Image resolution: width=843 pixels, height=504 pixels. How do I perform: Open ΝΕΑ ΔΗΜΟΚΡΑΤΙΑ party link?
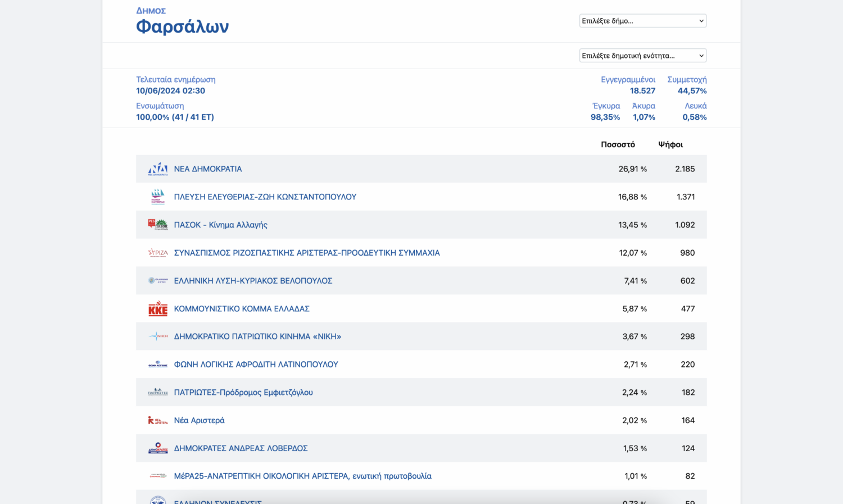208,169
